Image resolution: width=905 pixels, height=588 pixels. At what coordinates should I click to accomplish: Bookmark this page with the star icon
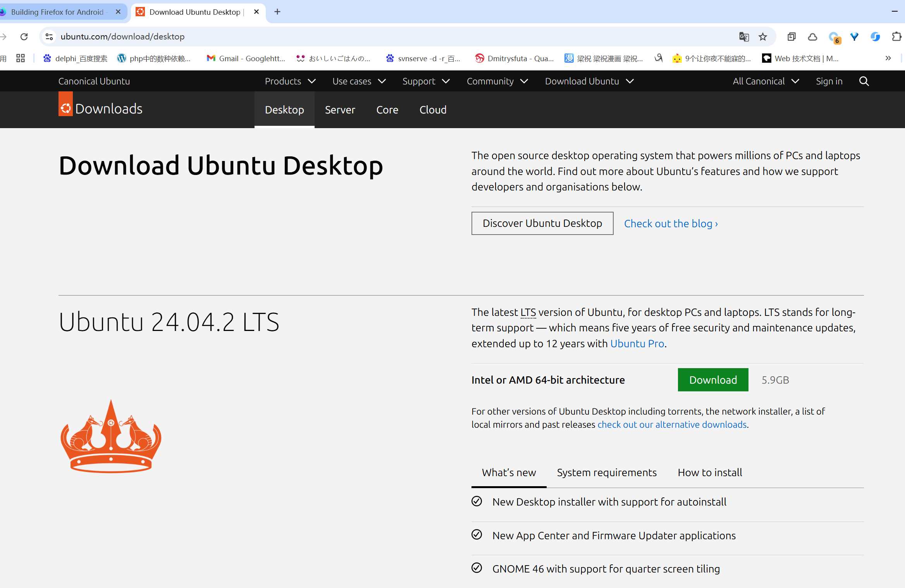[763, 37]
